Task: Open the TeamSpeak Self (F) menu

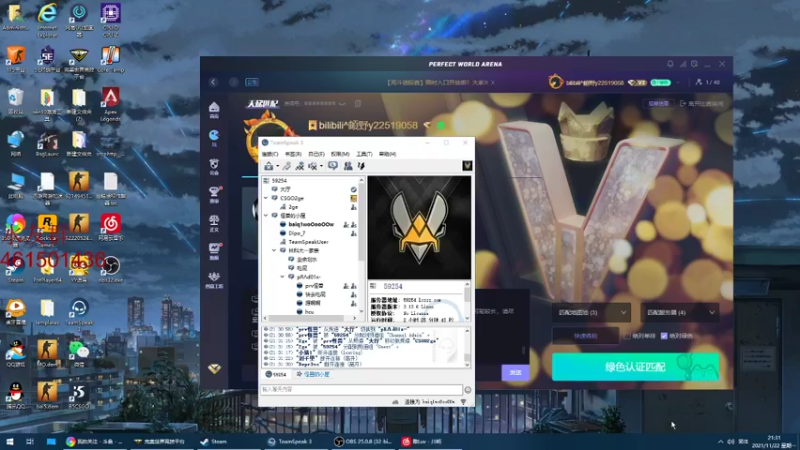Action: (316, 154)
